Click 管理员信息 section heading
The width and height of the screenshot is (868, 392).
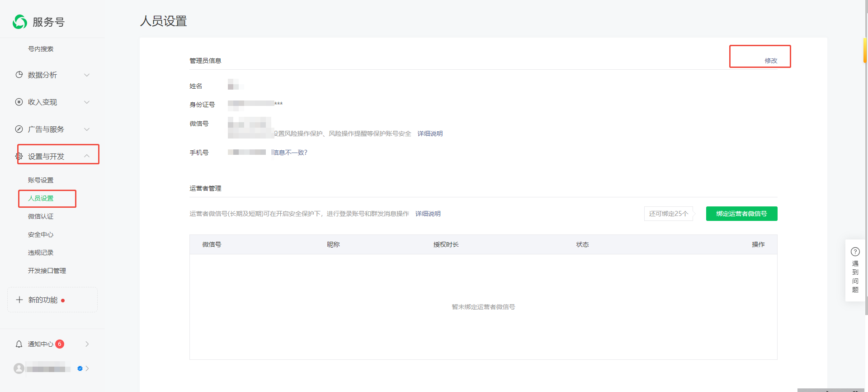tap(205, 61)
